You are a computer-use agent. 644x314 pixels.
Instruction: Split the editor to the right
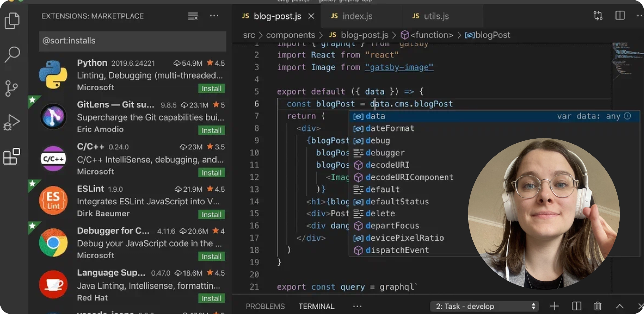pyautogui.click(x=620, y=16)
